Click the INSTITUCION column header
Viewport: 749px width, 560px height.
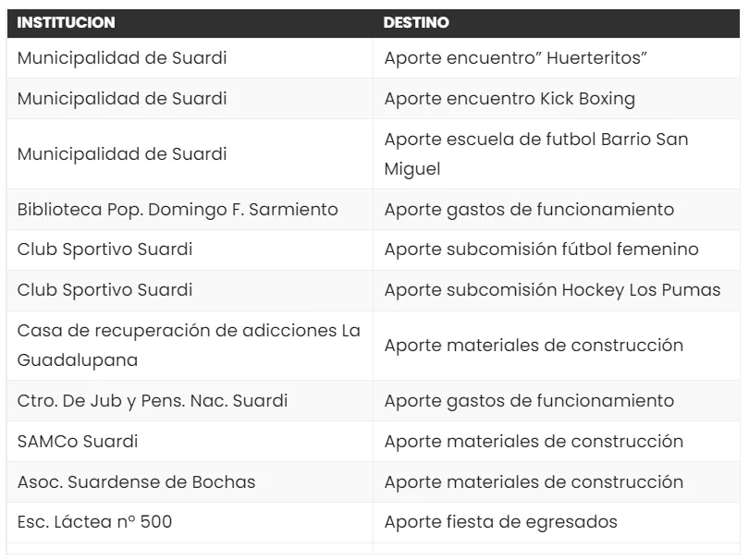66,23
